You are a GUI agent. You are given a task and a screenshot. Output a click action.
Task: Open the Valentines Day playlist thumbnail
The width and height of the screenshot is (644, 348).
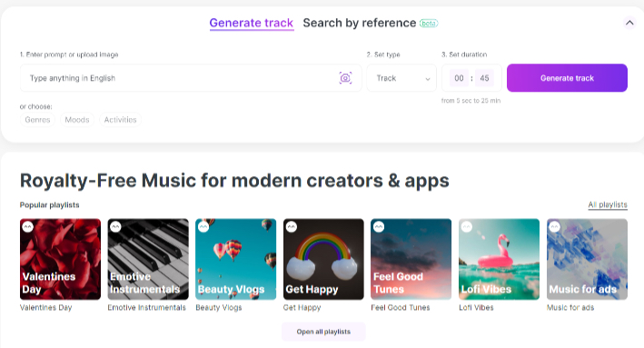pos(60,259)
